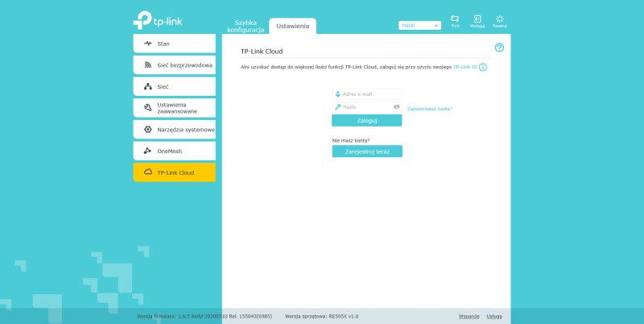Open the Polski language dropdown
This screenshot has width=644, height=324.
pos(419,26)
